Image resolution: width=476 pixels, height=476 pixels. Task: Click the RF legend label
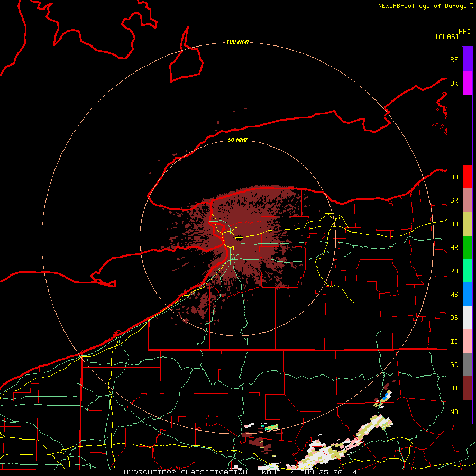click(x=454, y=59)
